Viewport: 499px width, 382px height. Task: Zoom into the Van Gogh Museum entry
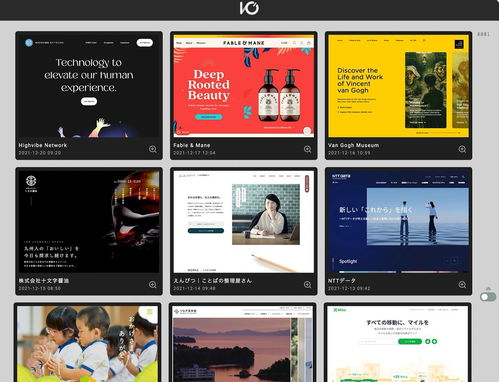coord(462,149)
